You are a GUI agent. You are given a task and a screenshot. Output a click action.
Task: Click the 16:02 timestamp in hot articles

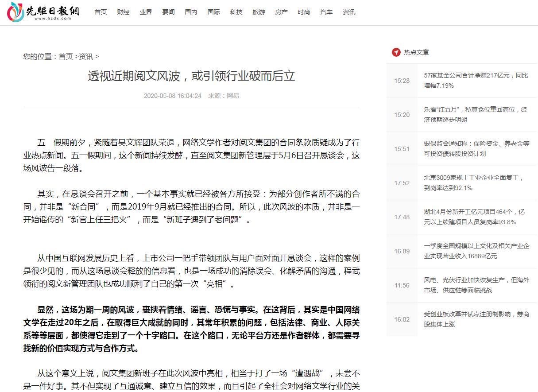click(402, 319)
